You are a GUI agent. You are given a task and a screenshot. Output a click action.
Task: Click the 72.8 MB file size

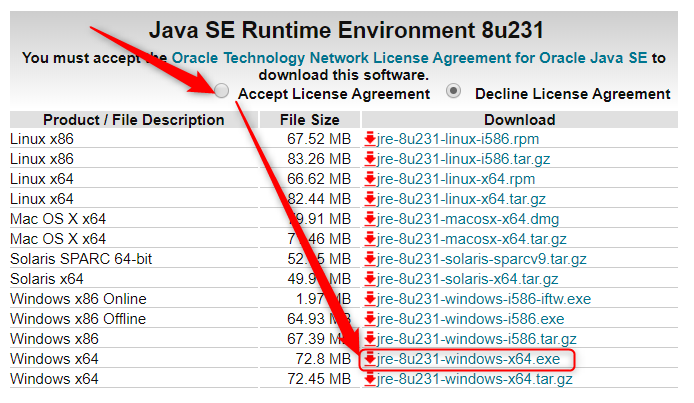click(x=323, y=359)
